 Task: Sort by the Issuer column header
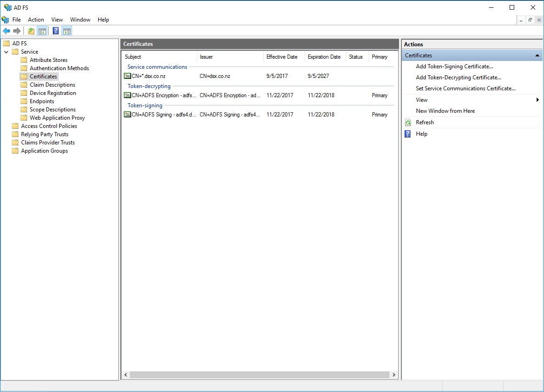click(x=230, y=57)
